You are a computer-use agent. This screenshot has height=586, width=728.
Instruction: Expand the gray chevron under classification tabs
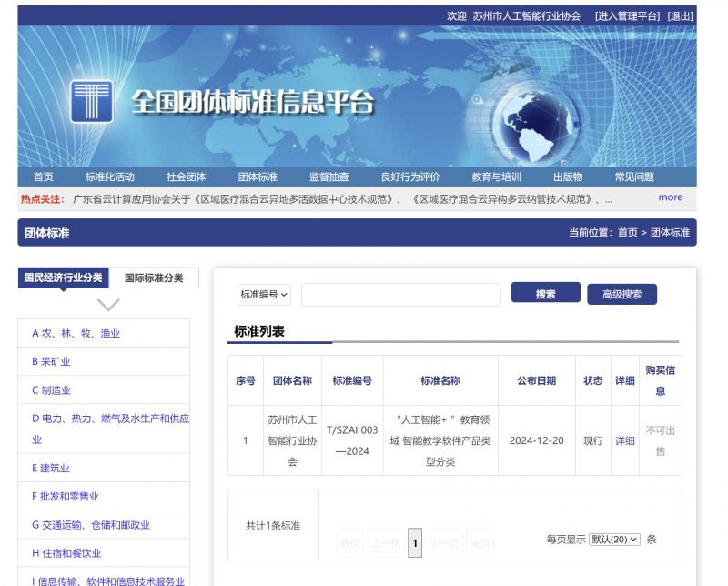click(108, 305)
